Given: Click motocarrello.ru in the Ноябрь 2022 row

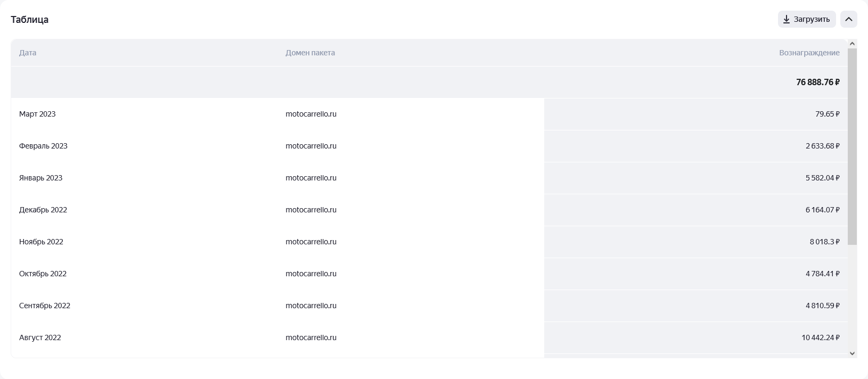Looking at the screenshot, I should click(311, 242).
